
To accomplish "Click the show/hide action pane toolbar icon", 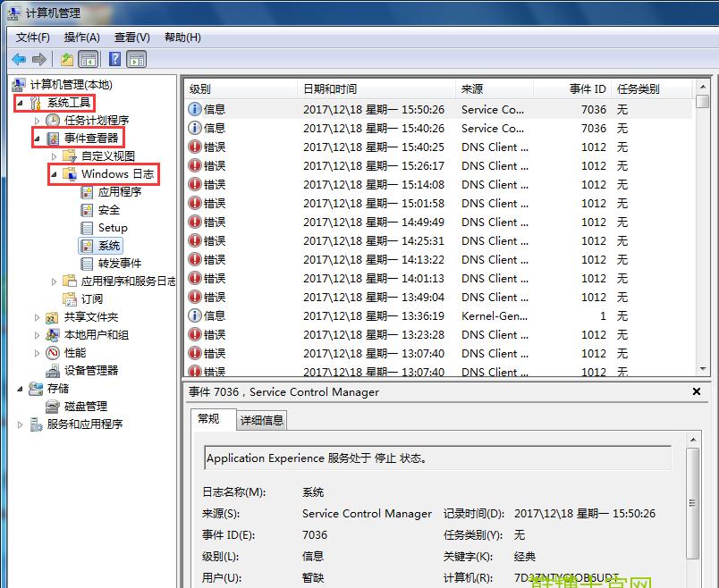I will 136,59.
